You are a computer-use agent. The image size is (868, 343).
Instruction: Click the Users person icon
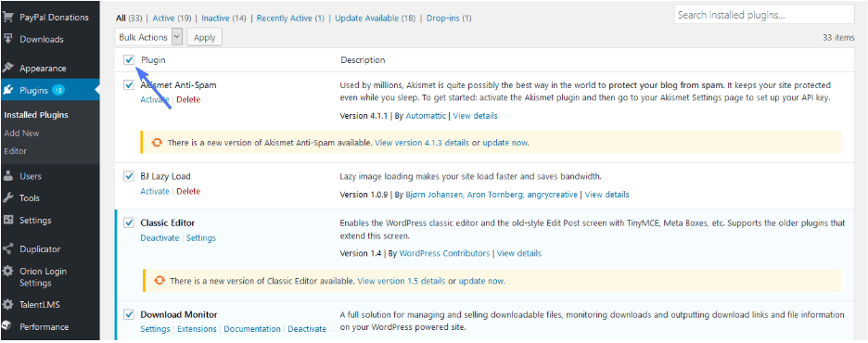coord(8,176)
